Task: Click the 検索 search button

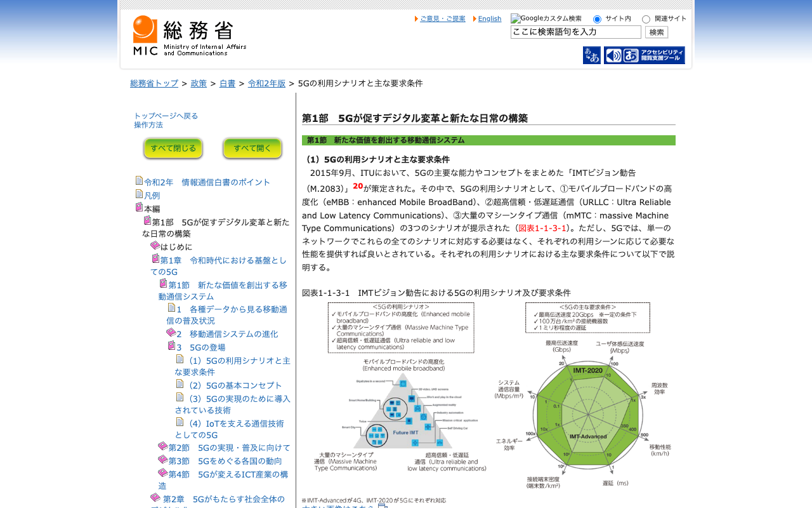Action: [657, 32]
